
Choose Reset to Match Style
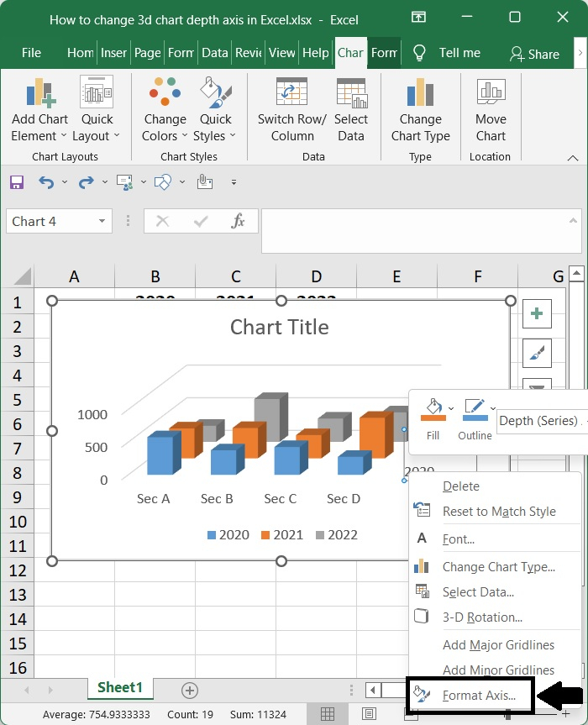[x=495, y=512]
